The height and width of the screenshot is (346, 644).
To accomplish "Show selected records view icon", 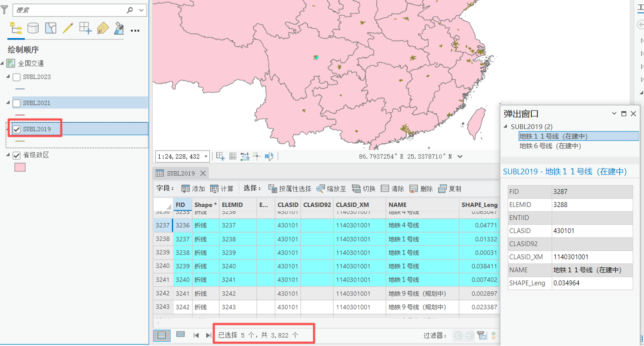I will 181,335.
